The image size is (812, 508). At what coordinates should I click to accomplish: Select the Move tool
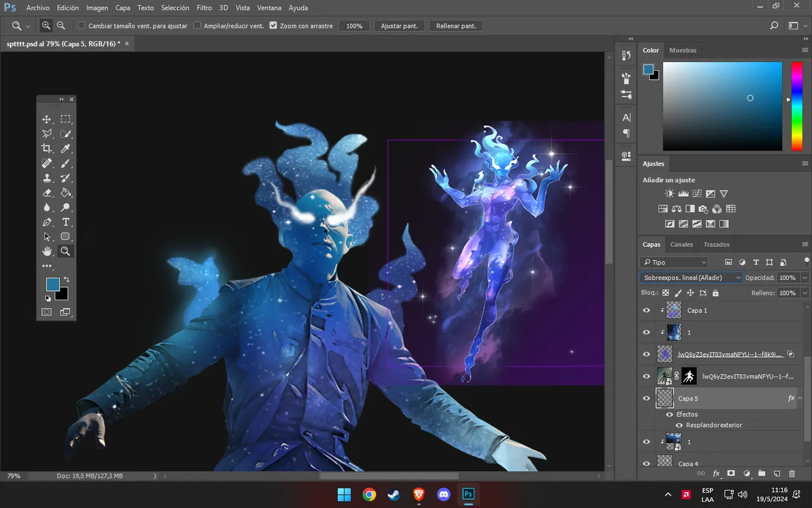tap(47, 119)
